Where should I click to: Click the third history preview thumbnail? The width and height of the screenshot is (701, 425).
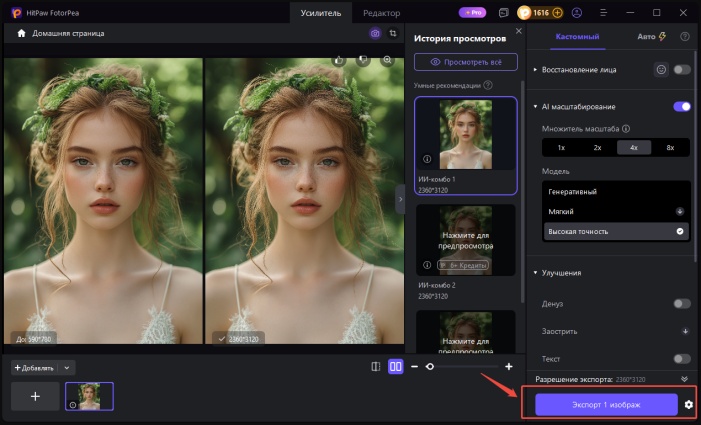[466, 332]
